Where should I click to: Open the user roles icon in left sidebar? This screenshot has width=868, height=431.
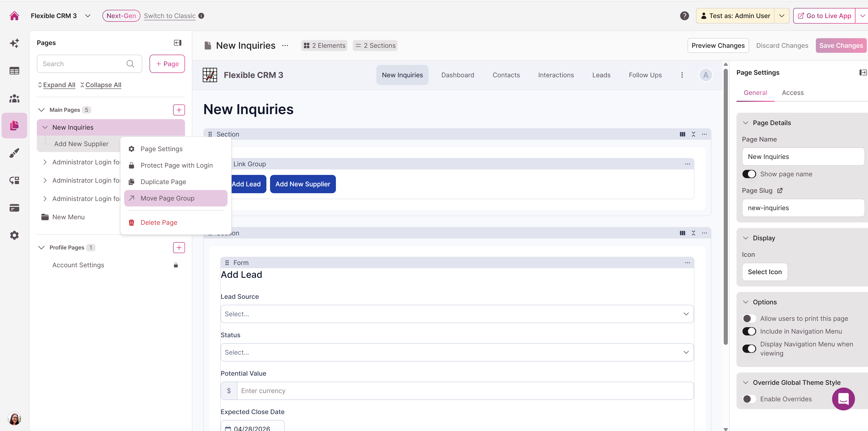tap(14, 98)
